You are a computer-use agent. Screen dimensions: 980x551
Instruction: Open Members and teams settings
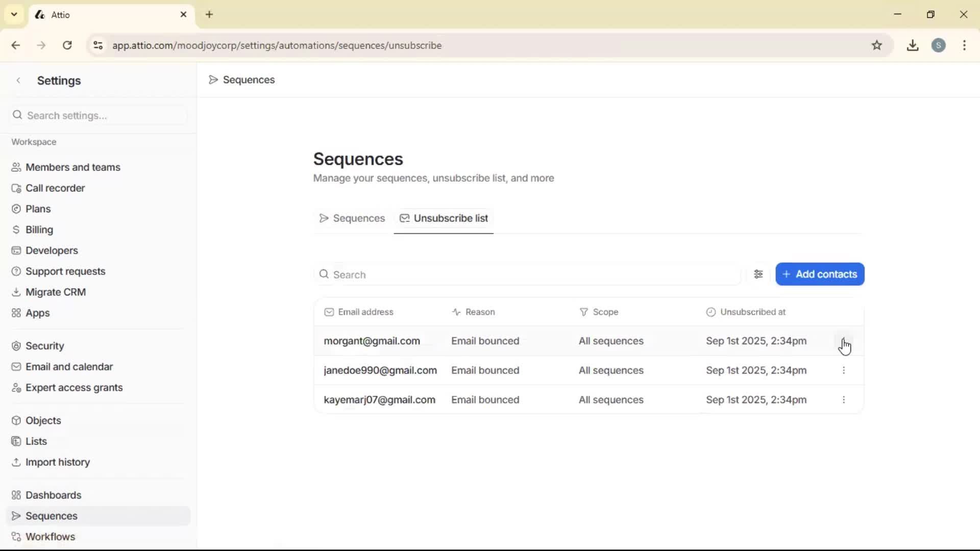72,167
